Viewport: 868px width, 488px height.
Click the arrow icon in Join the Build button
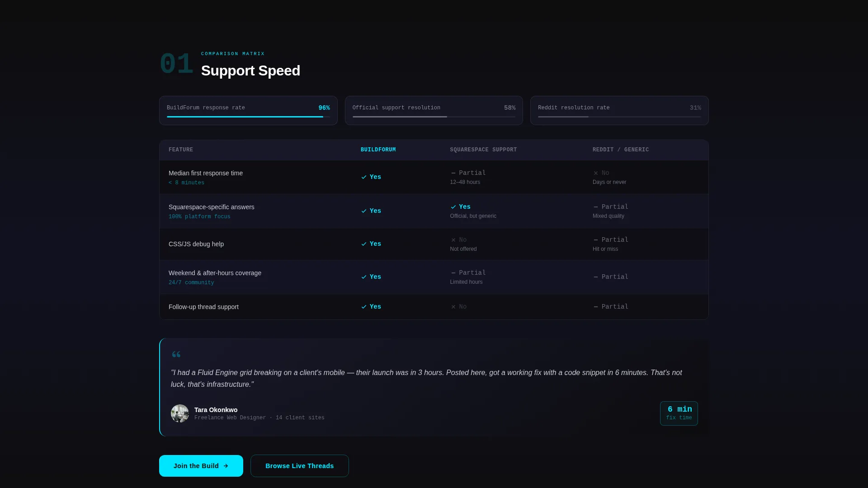click(226, 466)
